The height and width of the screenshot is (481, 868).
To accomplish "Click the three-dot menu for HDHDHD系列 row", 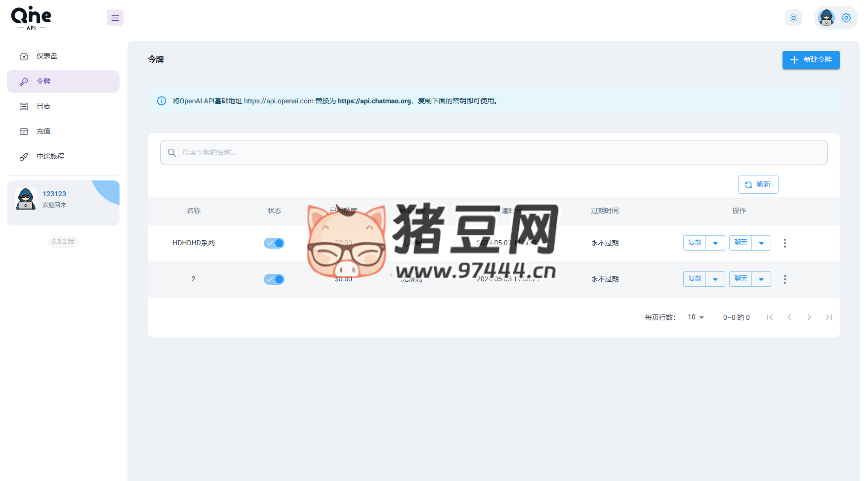I will point(785,243).
